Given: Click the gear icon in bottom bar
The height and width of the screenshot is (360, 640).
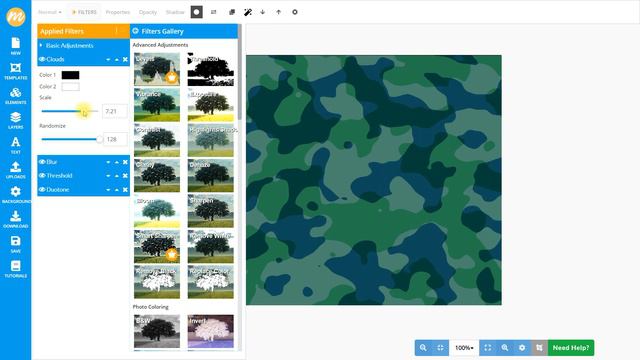Looking at the screenshot, I should pos(522,348).
